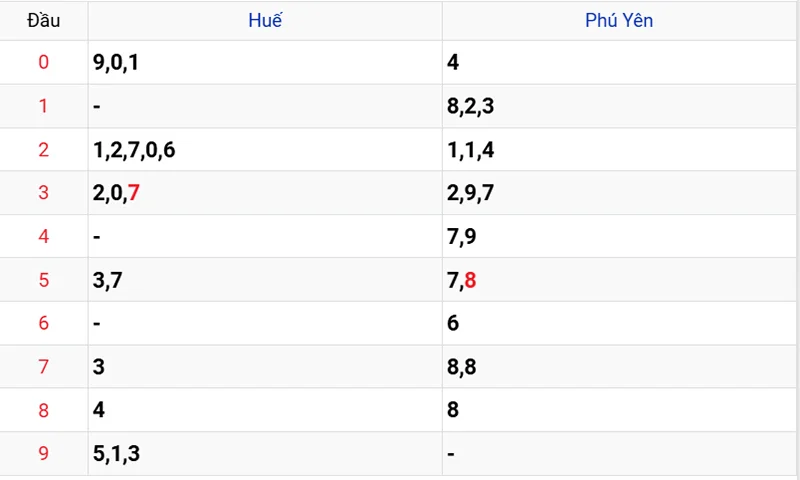Viewport: 800px width, 480px height.
Task: Open the Phú Yên column header link
Action: 619,20
